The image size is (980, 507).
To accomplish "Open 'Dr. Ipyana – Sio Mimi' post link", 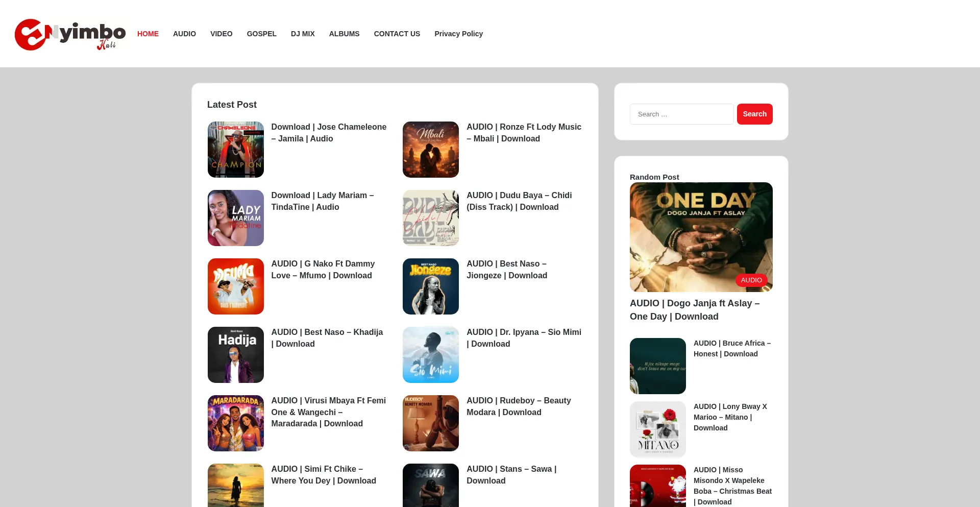I will pos(524,338).
